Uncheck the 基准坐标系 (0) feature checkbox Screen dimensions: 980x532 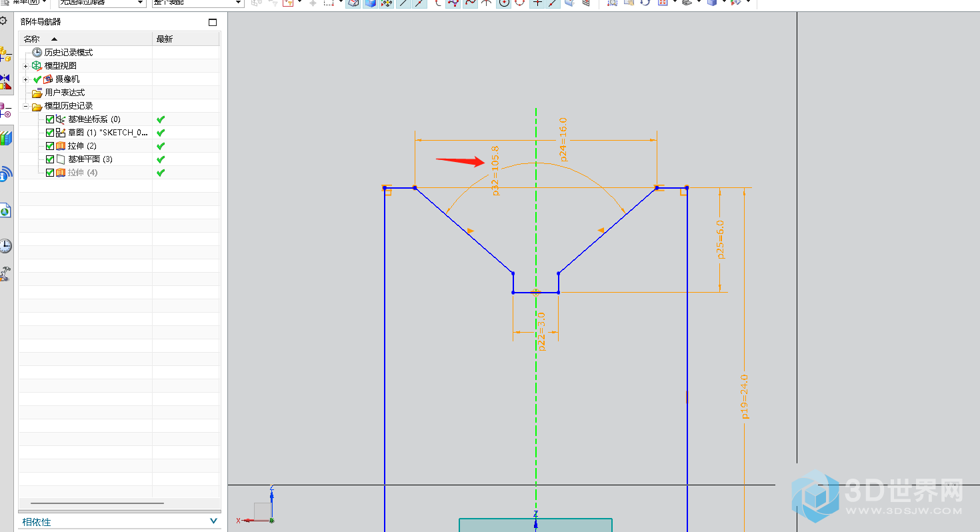pyautogui.click(x=50, y=119)
